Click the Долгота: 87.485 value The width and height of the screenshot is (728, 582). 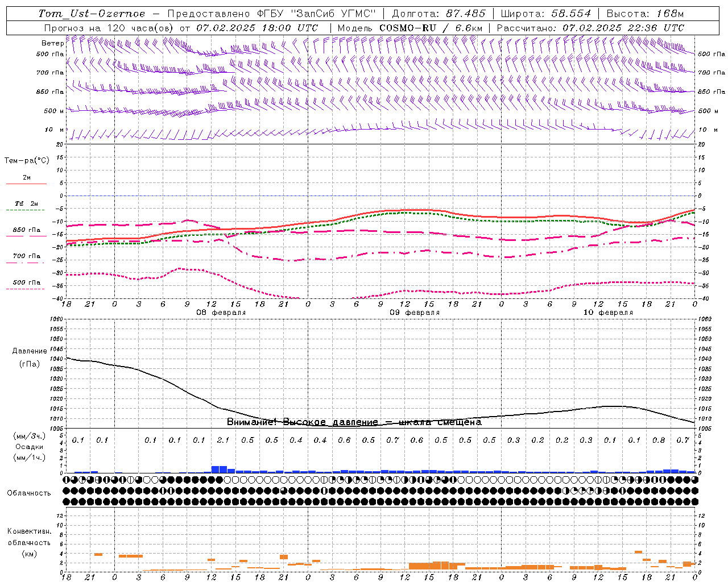pos(439,14)
